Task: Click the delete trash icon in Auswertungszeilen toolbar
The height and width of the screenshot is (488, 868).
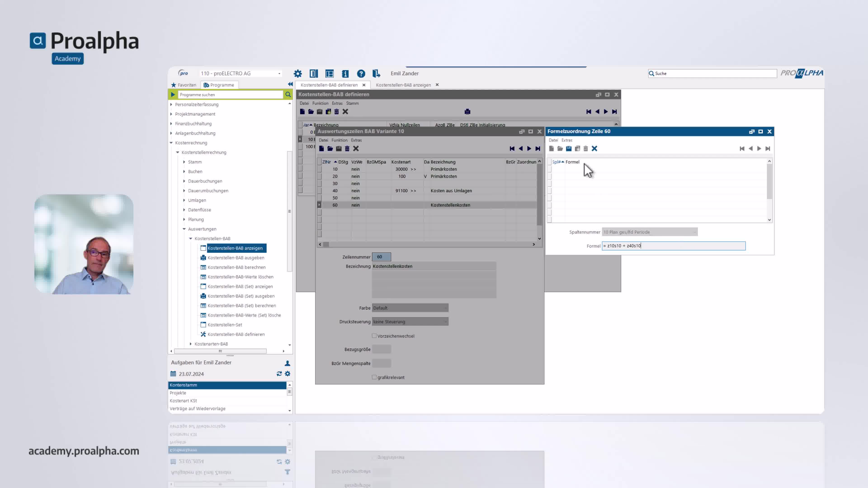Action: [347, 148]
